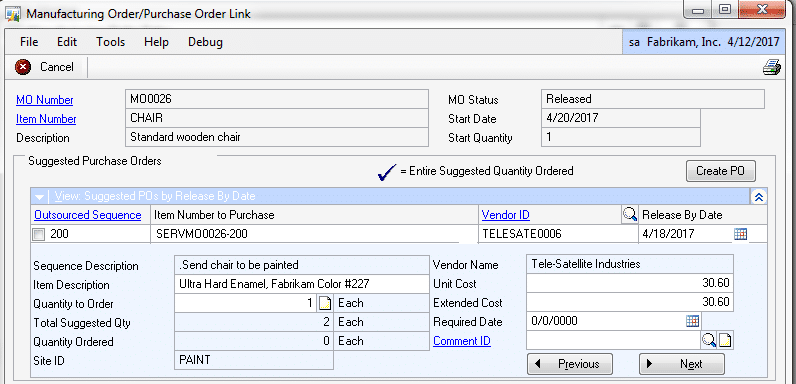Click the status bar date 4/12/2017

pyautogui.click(x=753, y=42)
